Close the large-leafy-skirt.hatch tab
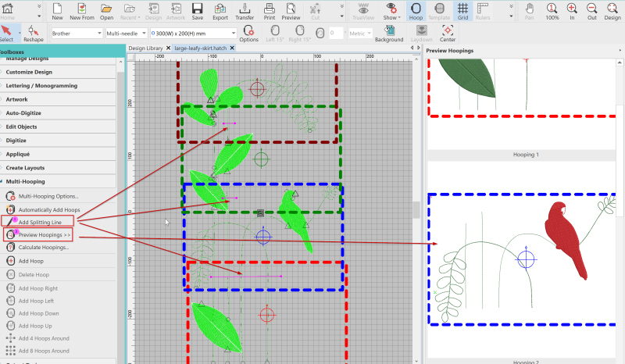 tap(232, 48)
